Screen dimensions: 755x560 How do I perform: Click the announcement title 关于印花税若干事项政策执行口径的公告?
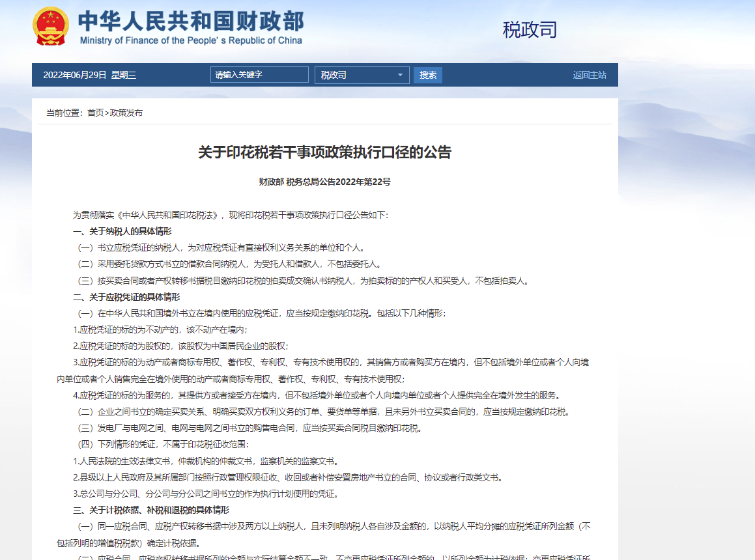pos(324,152)
